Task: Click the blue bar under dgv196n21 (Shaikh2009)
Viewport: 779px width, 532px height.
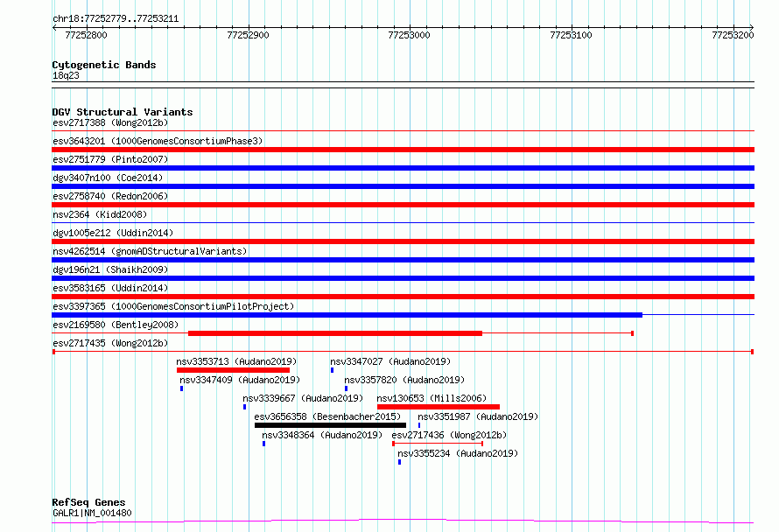Action: [x=403, y=278]
